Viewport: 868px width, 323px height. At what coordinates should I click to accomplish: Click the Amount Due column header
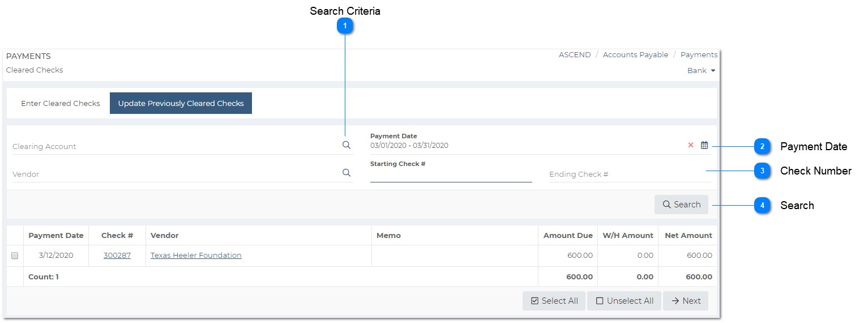[x=568, y=235]
